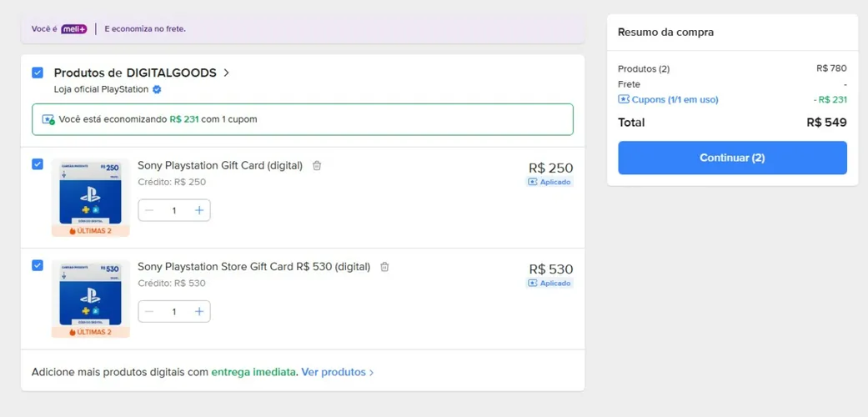Click Produtos de DIGITALGOODS heading
This screenshot has width=868, height=417.
pyautogui.click(x=135, y=73)
